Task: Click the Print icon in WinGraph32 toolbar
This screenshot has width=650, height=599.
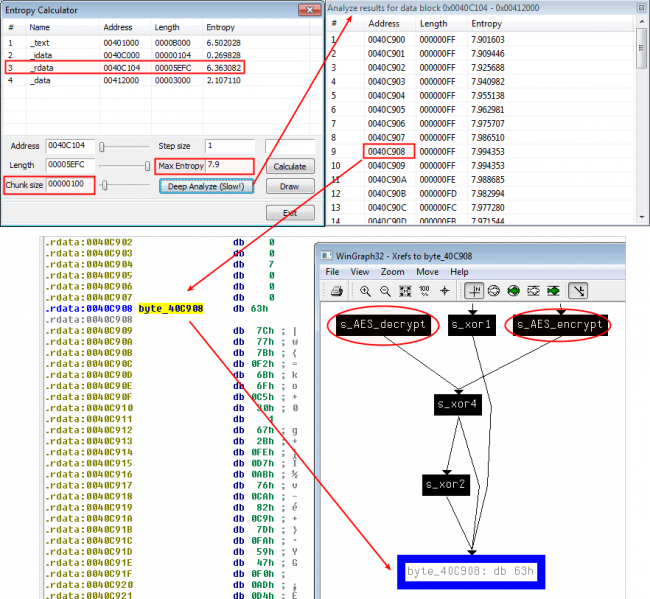Action: tap(338, 290)
